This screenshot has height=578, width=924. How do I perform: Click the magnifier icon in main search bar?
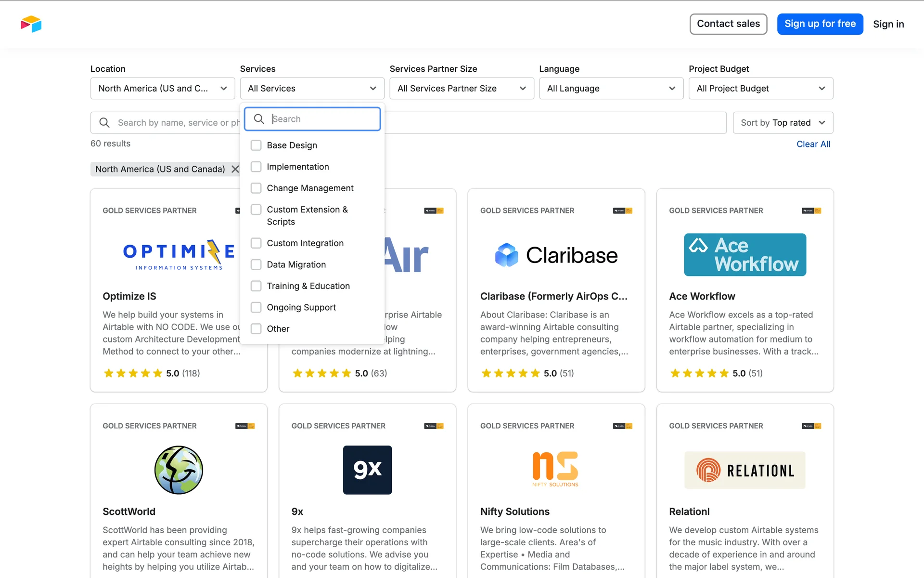coord(104,123)
